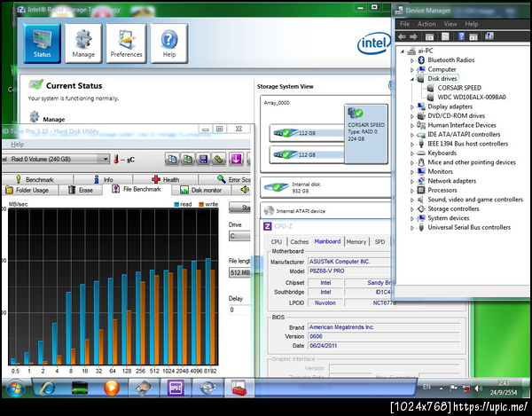
Task: Click Scan for hardware changes toolbar icon
Action: (x=489, y=36)
